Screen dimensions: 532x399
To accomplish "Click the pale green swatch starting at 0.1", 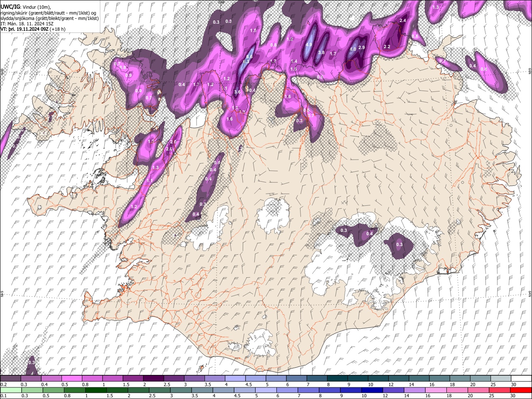I will (x=10, y=390).
